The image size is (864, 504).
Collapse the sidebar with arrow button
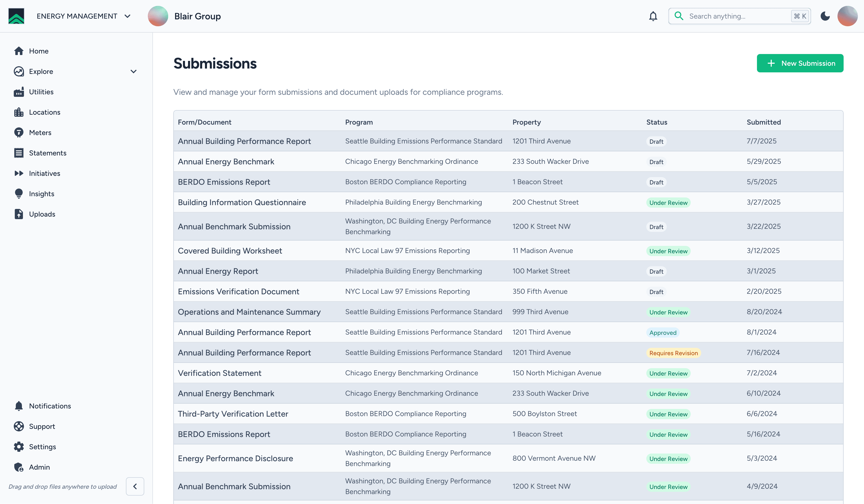coord(135,486)
